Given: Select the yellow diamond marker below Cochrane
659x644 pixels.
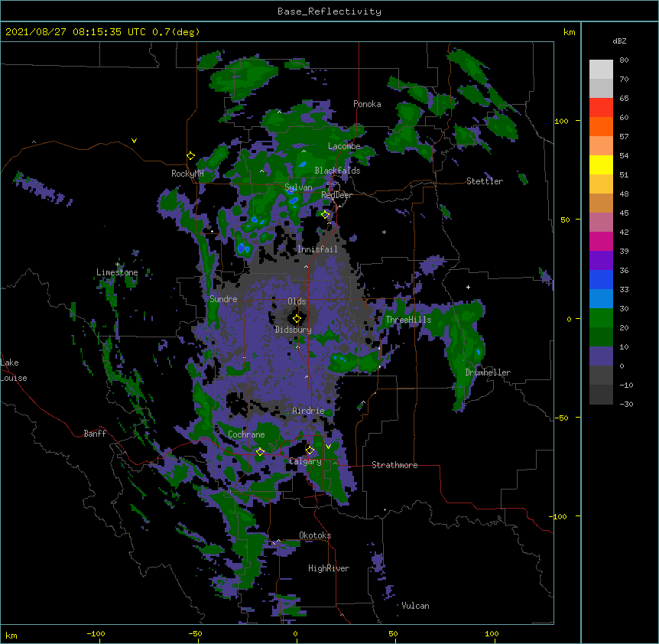Looking at the screenshot, I should 260,452.
